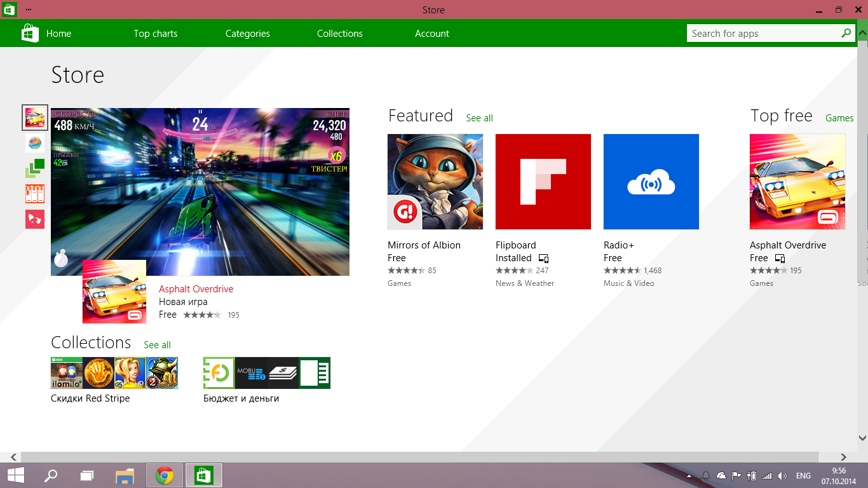Open the Скидки Red Stripe collection label

[x=90, y=398]
